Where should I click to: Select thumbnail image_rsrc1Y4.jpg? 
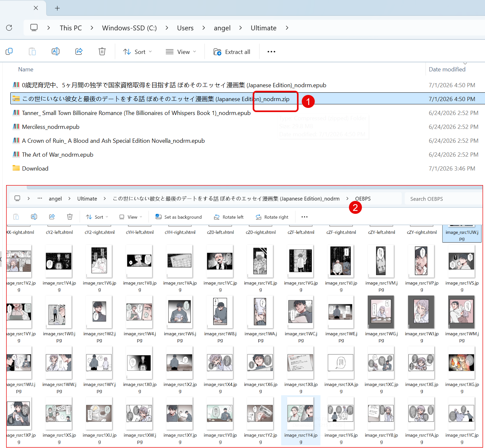tap(300, 421)
